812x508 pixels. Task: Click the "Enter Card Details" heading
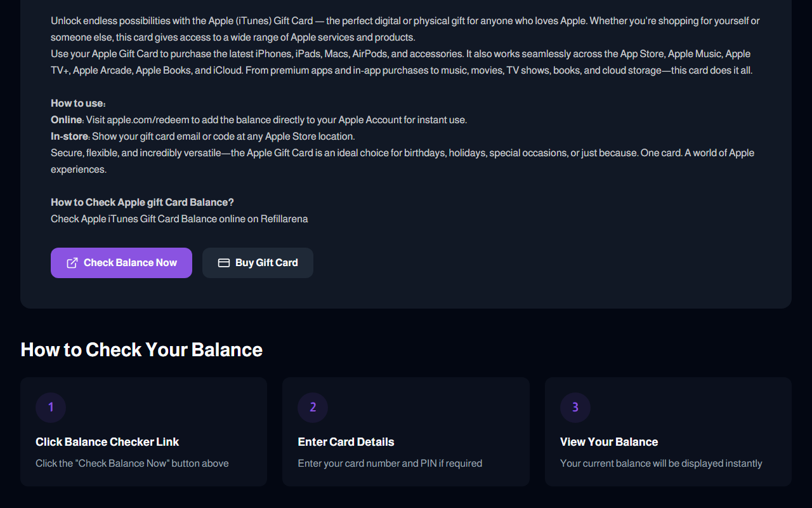(x=346, y=442)
